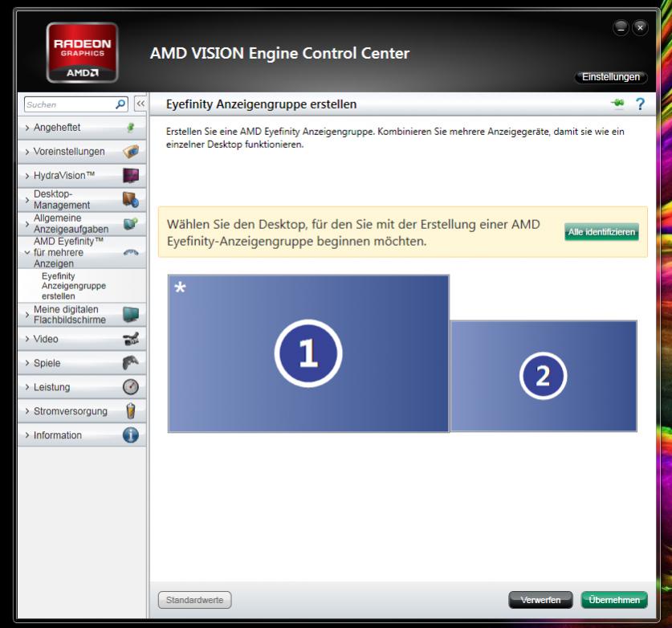Click the Leistung gauge icon
The width and height of the screenshot is (672, 628).
(131, 386)
